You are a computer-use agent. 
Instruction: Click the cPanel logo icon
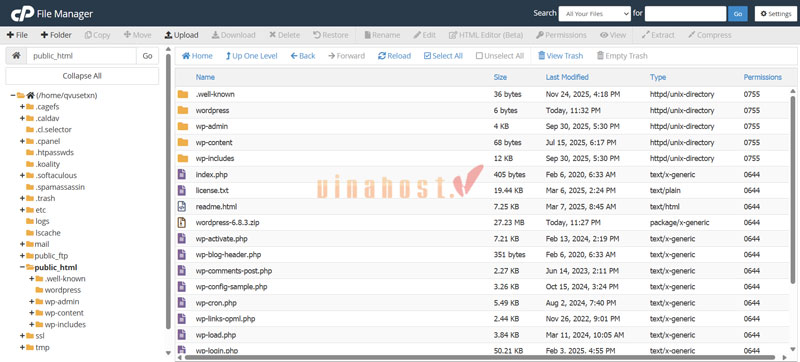tap(22, 14)
